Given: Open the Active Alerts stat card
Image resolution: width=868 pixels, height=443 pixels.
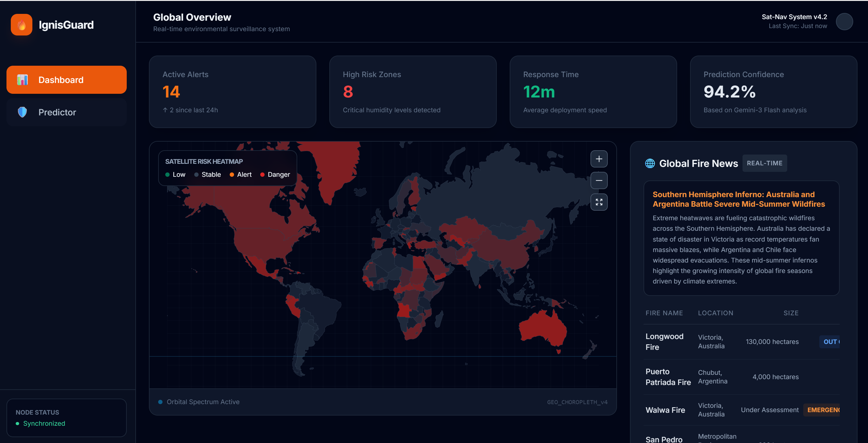Looking at the screenshot, I should pos(232,92).
